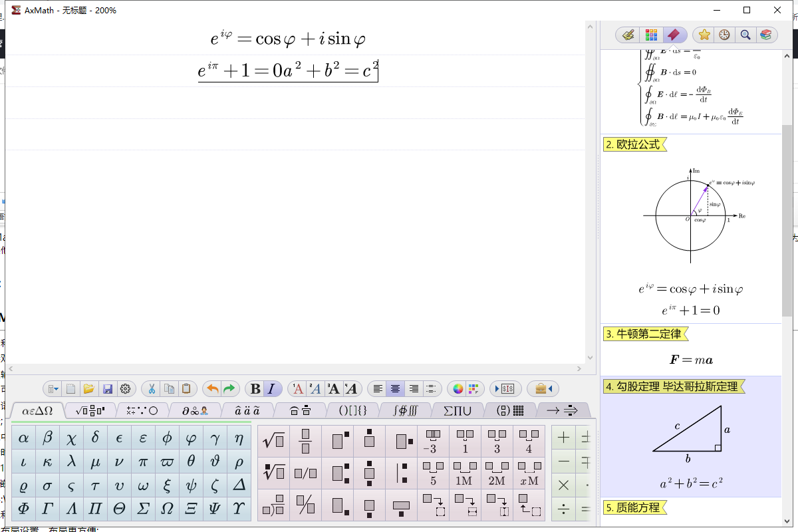Insert Greek letter theta
The width and height of the screenshot is (798, 532).
coord(192,462)
